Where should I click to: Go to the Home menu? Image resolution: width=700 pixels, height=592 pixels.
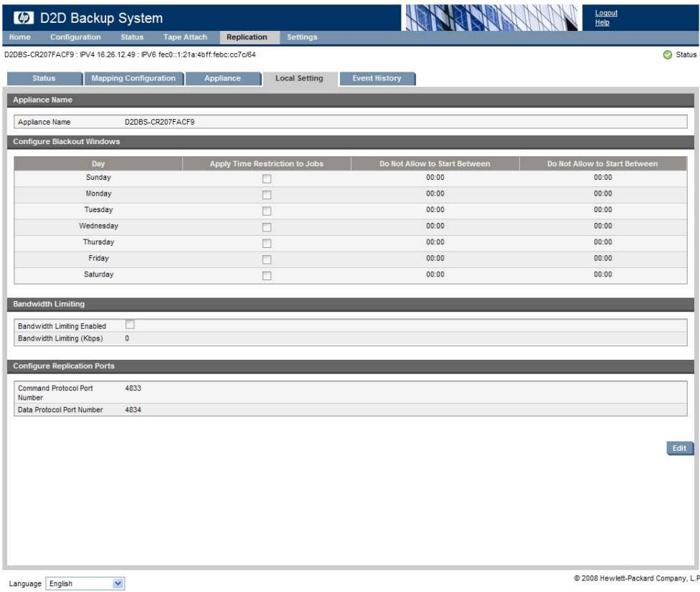point(20,37)
